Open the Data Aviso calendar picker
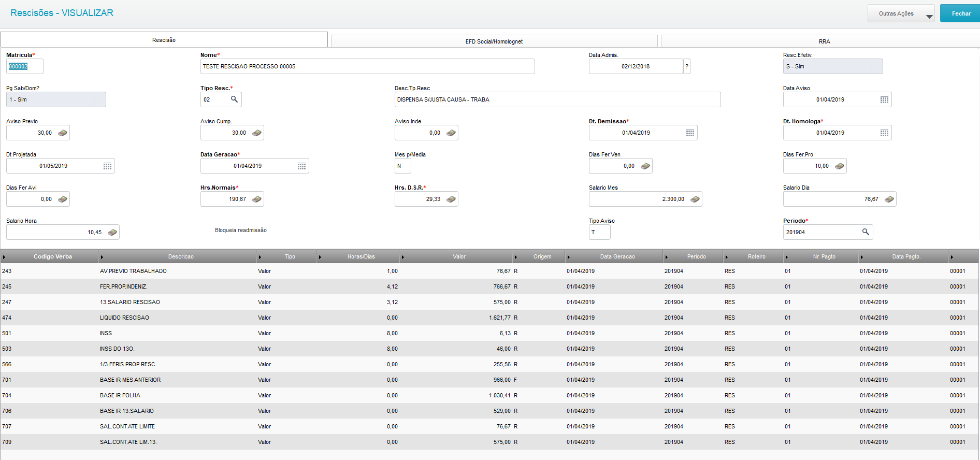 point(884,100)
